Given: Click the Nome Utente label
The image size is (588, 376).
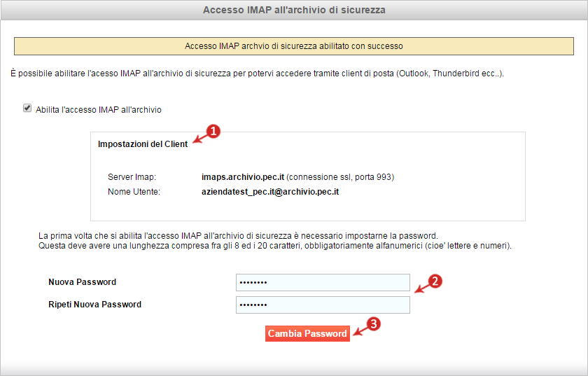Looking at the screenshot, I should pos(134,192).
